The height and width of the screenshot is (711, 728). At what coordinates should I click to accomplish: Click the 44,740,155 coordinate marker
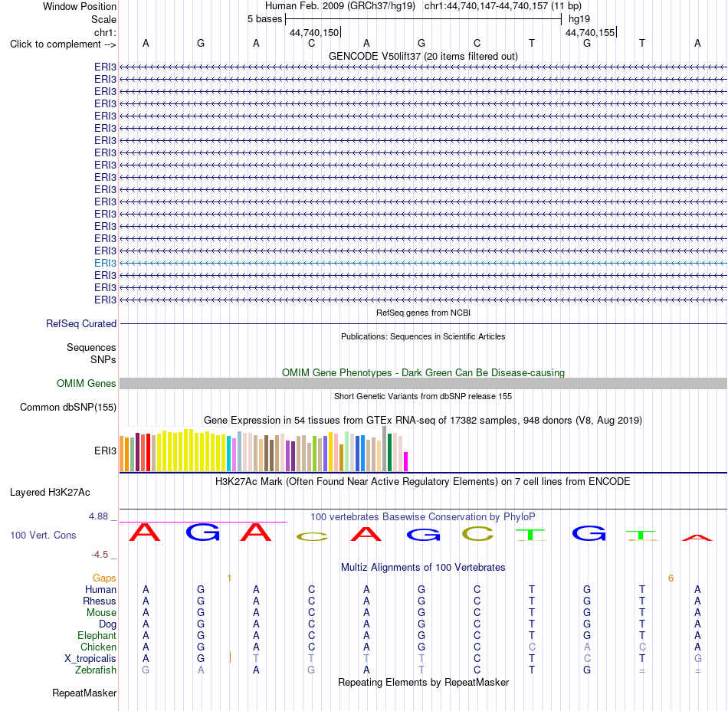coord(590,32)
